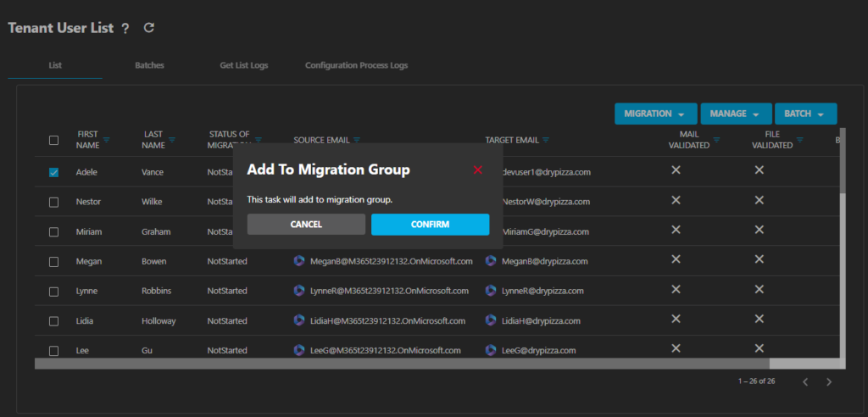
Task: Select MiriamG@drypizza.com target email
Action: (x=545, y=231)
